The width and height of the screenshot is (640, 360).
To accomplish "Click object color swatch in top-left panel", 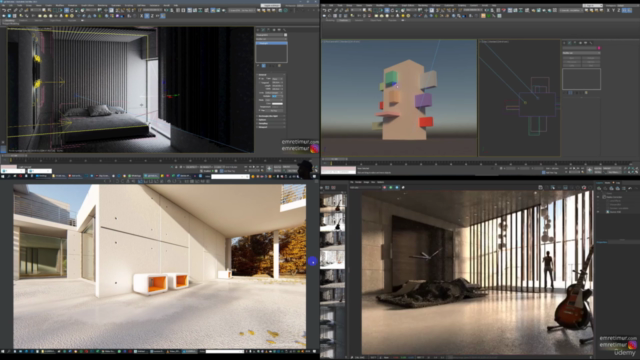I will coord(285,35).
